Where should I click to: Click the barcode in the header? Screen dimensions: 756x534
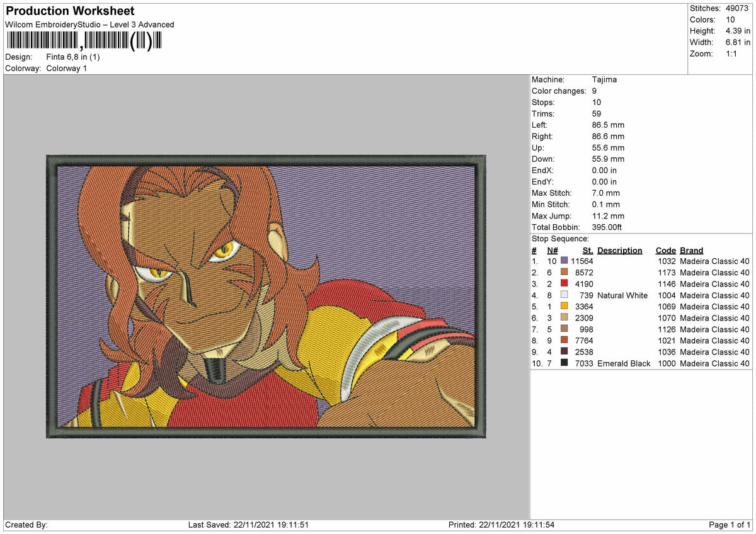click(84, 42)
